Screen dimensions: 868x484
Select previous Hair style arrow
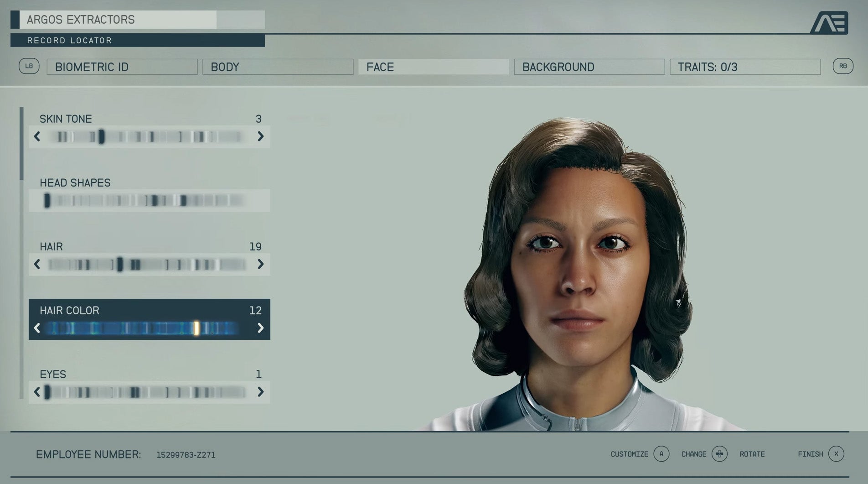click(x=37, y=264)
